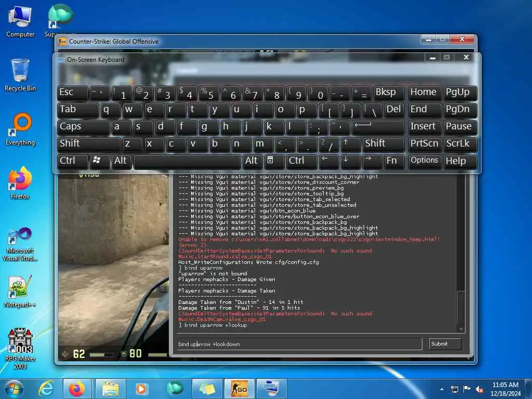Click line Damage Taken from "Paul"

239,308
